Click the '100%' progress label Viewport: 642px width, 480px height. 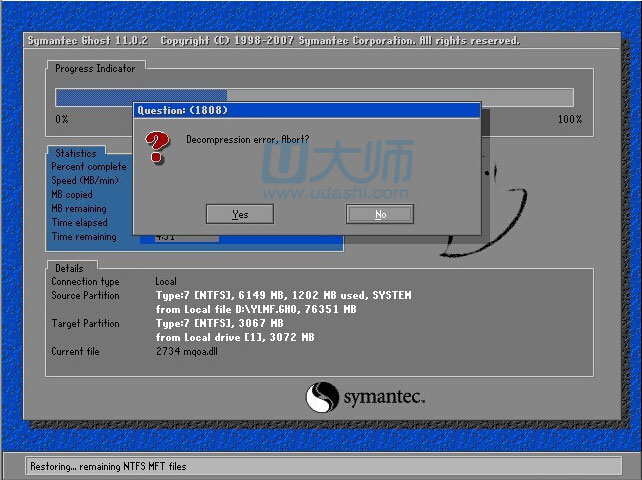(x=570, y=119)
